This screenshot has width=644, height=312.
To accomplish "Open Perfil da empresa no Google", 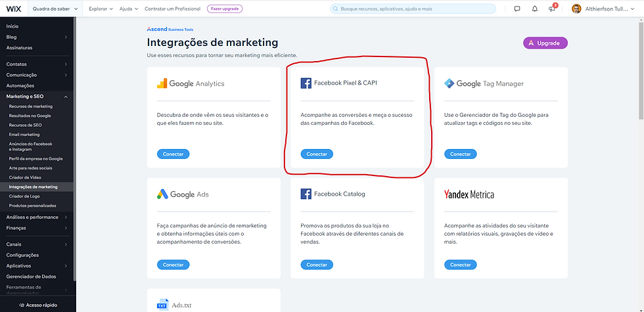I will click(x=35, y=158).
